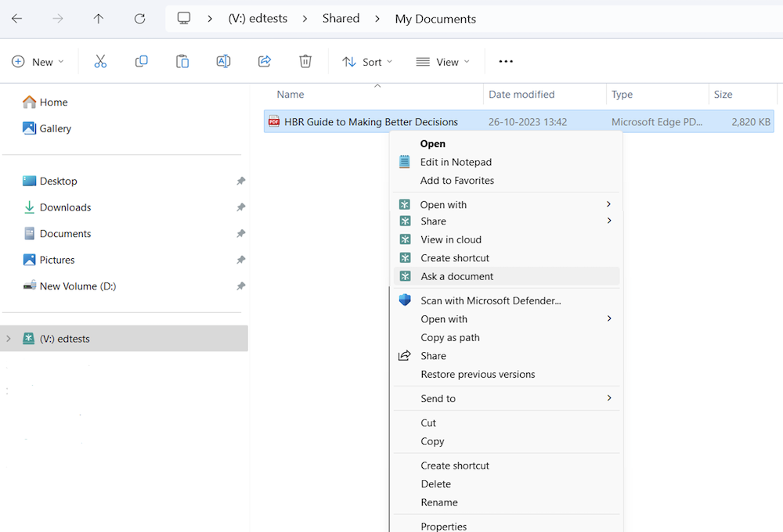Sort by the Date modified column header
Screen dimensions: 783x532
point(521,95)
